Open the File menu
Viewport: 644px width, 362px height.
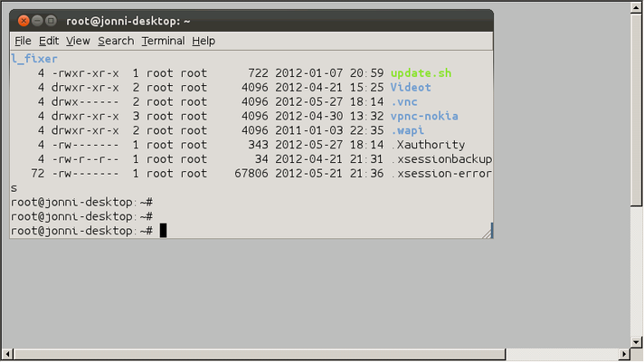23,41
